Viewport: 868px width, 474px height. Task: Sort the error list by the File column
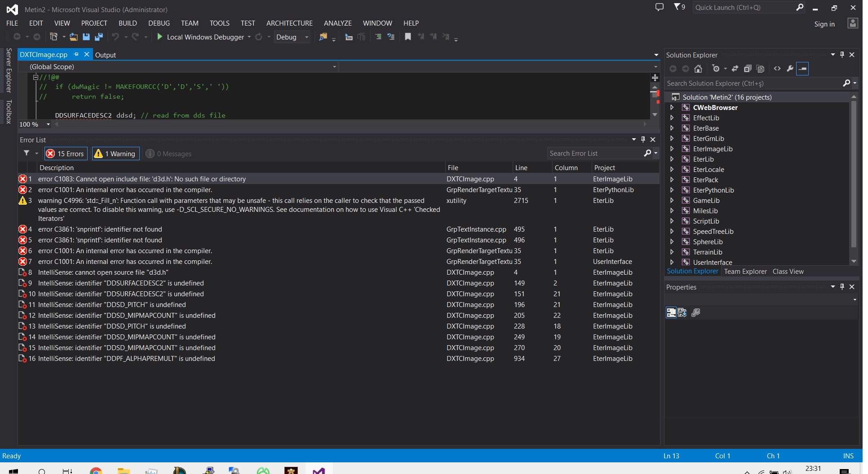(x=479, y=167)
